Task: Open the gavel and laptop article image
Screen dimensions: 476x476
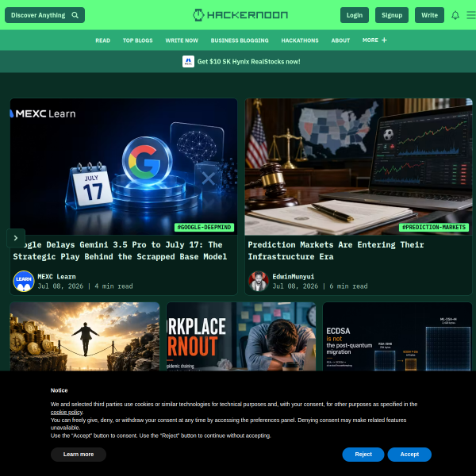Action: coord(359,167)
